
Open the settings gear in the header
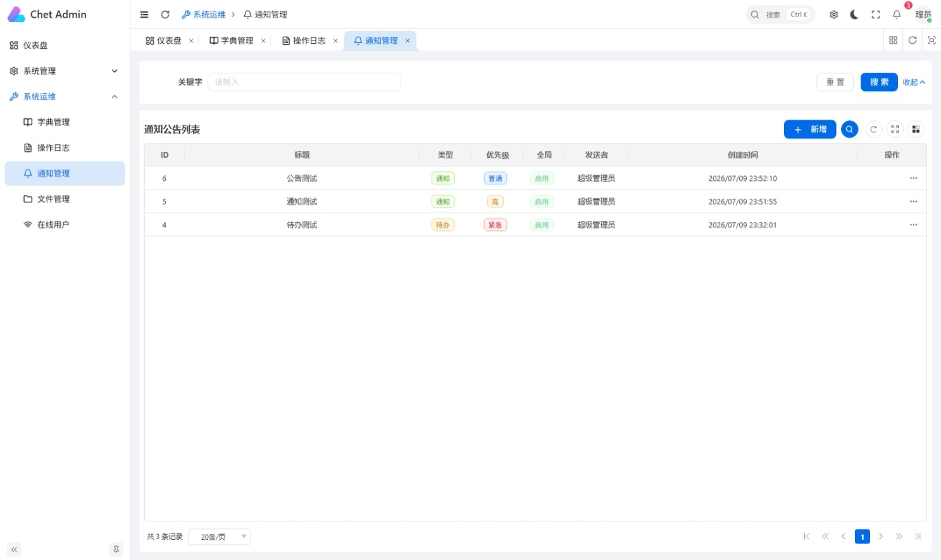834,15
